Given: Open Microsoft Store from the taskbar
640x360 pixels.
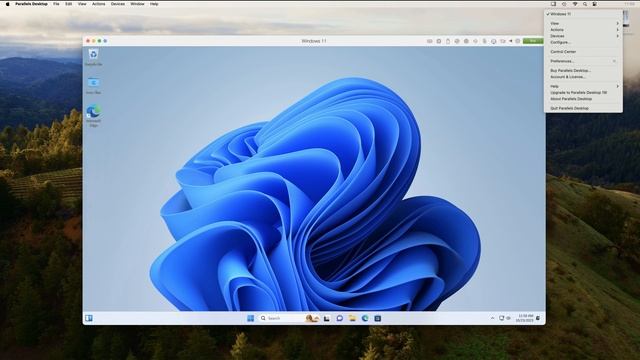Looking at the screenshot, I should coord(378,318).
